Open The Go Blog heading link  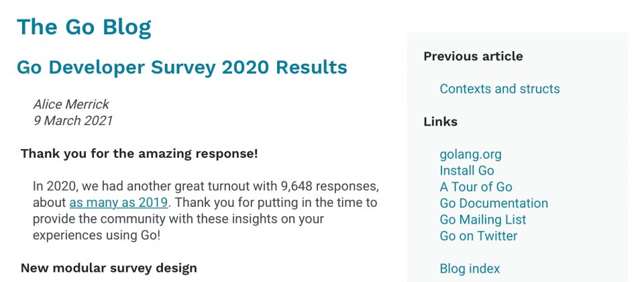84,28
